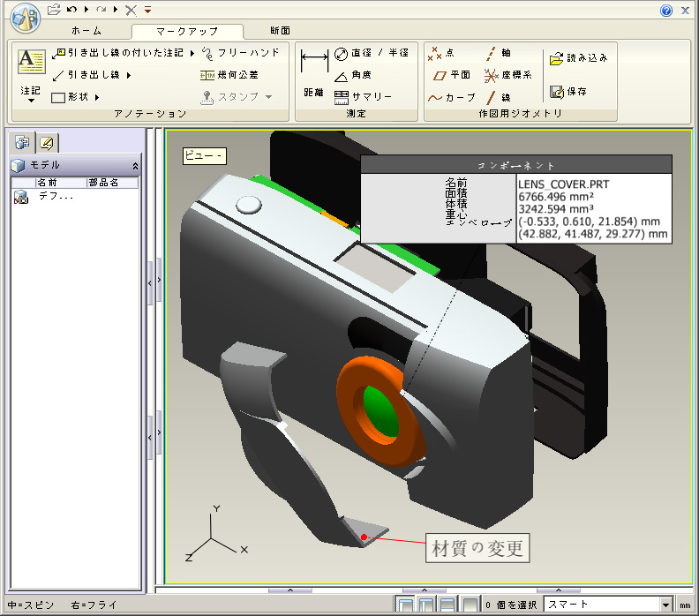The width and height of the screenshot is (699, 616).
Task: Toggle the rightmost panel layout button in status bar
Action: [470, 605]
